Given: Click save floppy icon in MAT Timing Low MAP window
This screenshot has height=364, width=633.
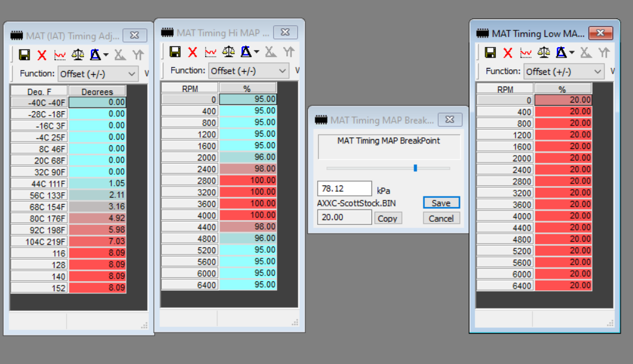Looking at the screenshot, I should 490,53.
